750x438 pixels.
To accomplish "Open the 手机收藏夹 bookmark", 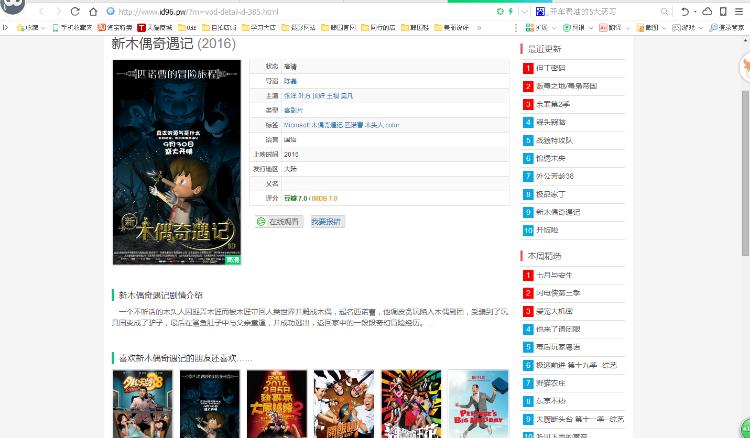I will pyautogui.click(x=72, y=28).
